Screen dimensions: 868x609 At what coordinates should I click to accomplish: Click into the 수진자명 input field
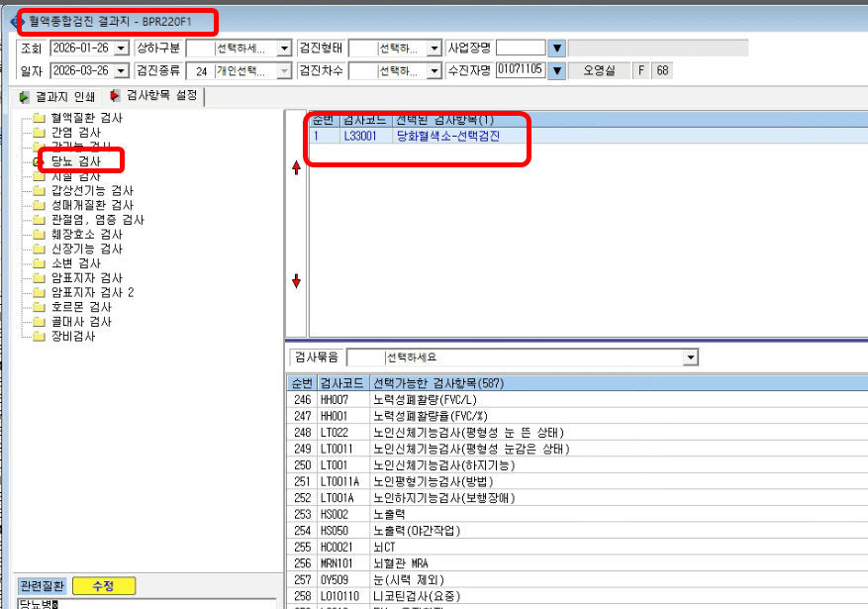521,69
